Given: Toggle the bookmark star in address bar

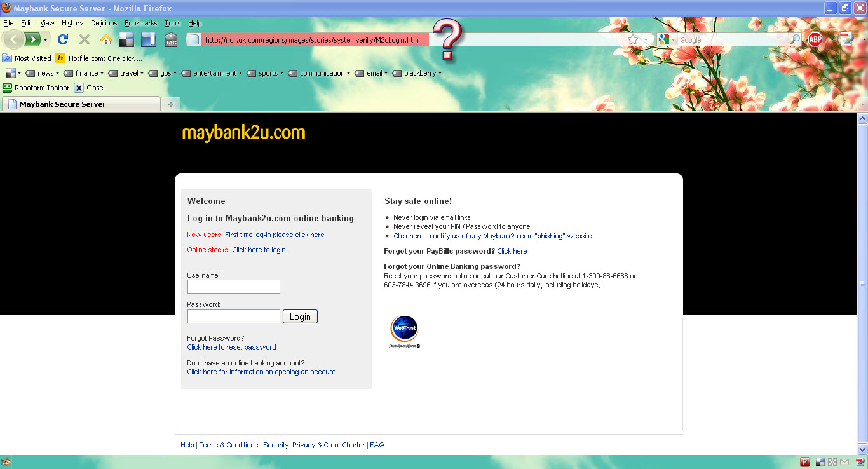Looking at the screenshot, I should point(633,39).
